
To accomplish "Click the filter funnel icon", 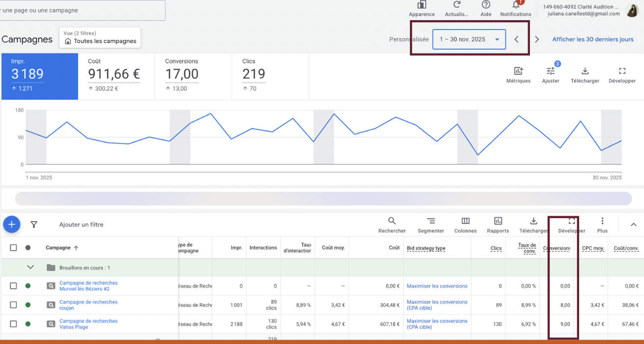I will click(x=34, y=225).
